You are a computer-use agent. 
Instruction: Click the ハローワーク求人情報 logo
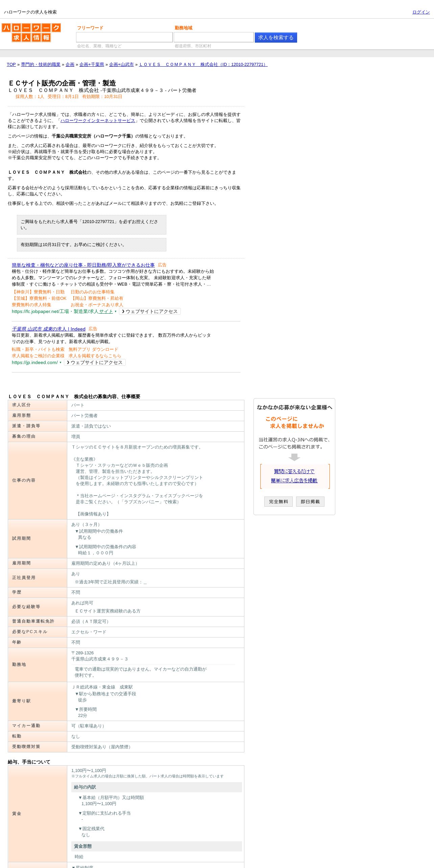pyautogui.click(x=31, y=32)
